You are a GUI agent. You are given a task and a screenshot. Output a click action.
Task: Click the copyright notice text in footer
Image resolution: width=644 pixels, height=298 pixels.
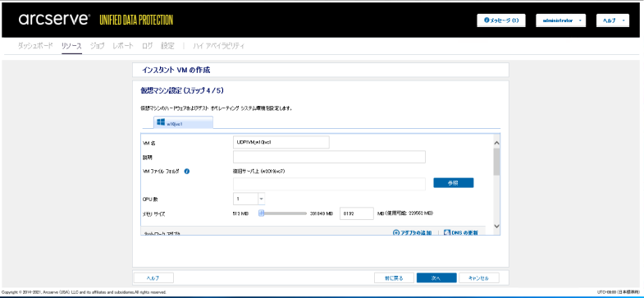click(84, 291)
